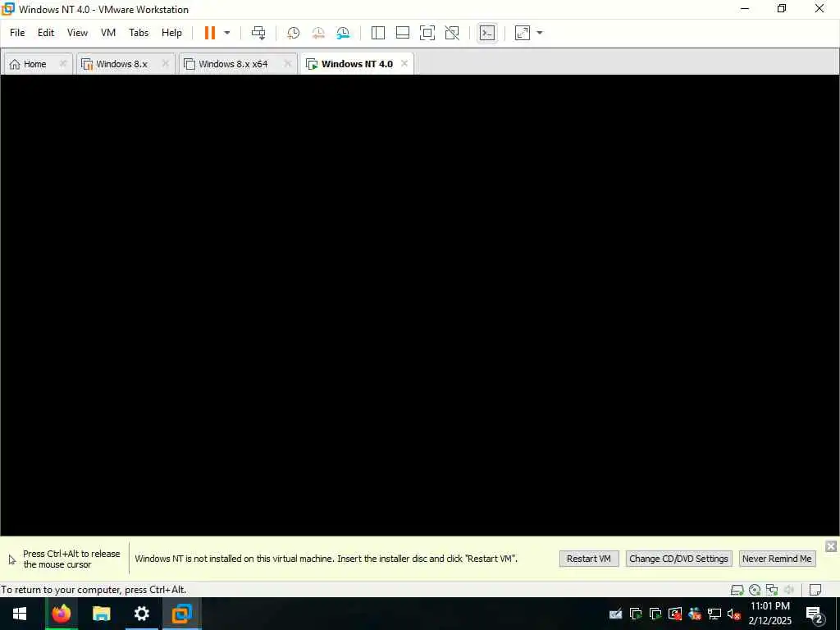
Task: Open the touch keyboard tray icon
Action: tap(615, 614)
